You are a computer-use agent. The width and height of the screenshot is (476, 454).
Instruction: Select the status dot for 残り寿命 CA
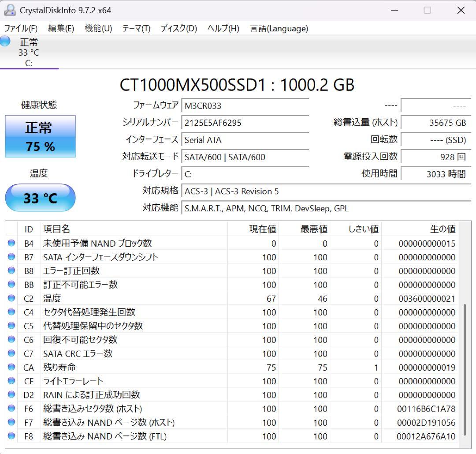click(x=11, y=367)
